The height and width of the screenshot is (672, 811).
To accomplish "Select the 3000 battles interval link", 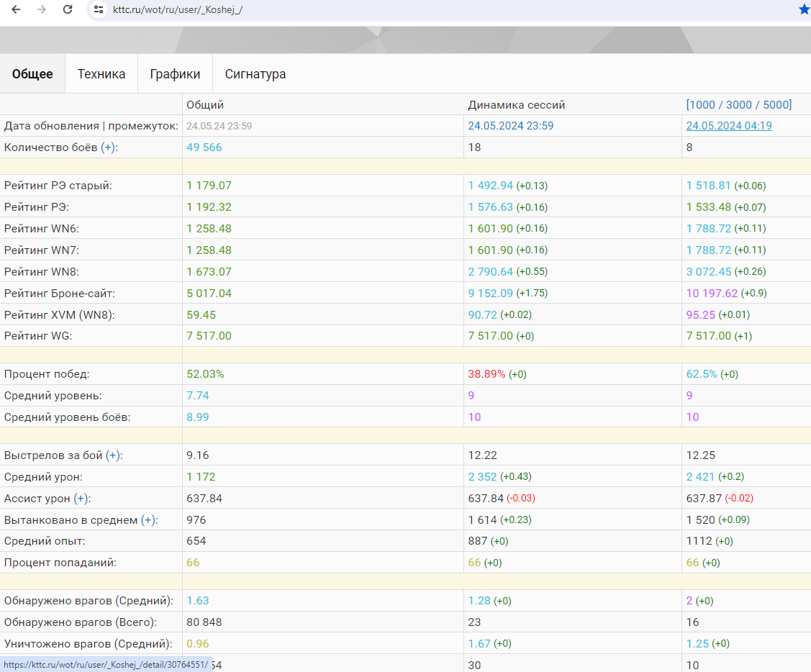I will click(739, 105).
